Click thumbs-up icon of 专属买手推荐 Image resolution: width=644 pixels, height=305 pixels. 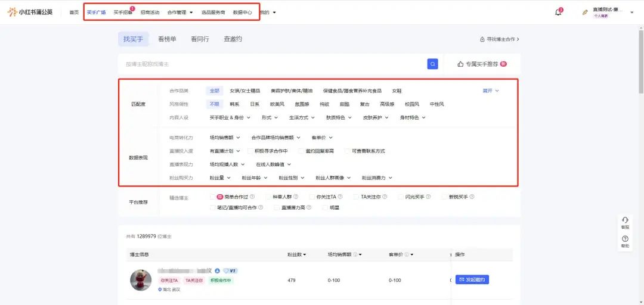(460, 64)
